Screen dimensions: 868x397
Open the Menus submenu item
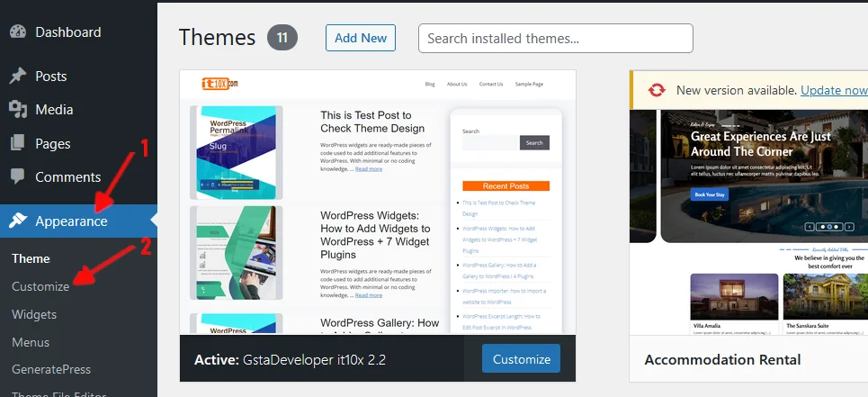tap(31, 342)
